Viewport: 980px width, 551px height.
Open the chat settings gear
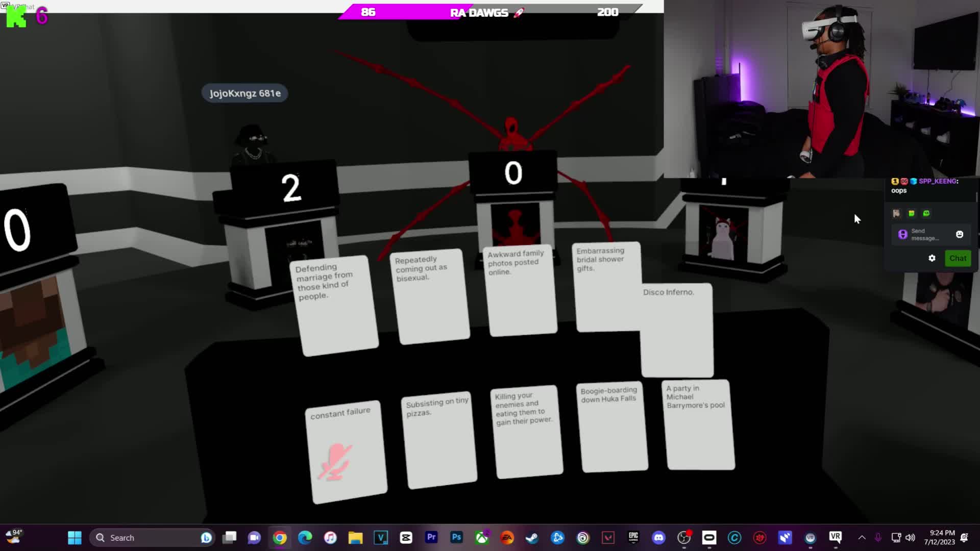932,258
